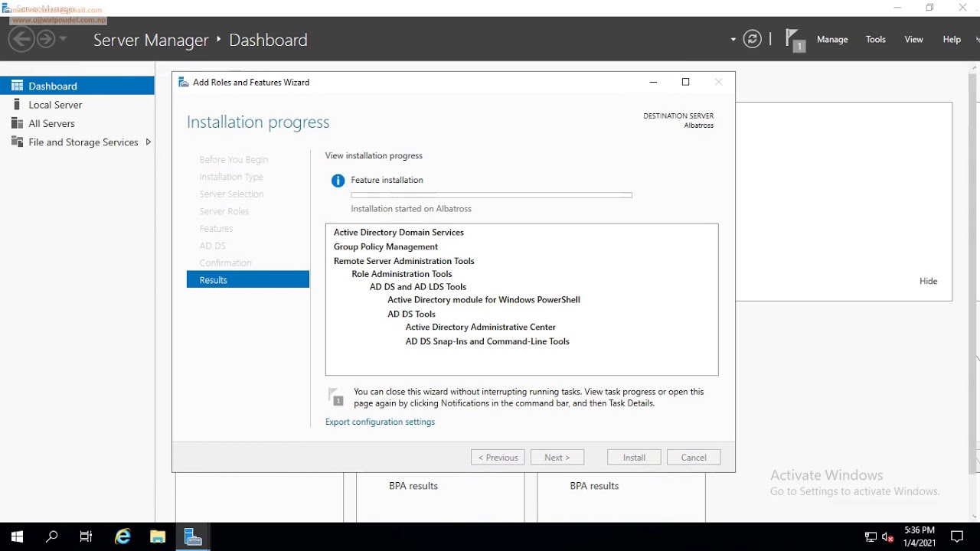Click Export configuration settings link

click(x=380, y=422)
